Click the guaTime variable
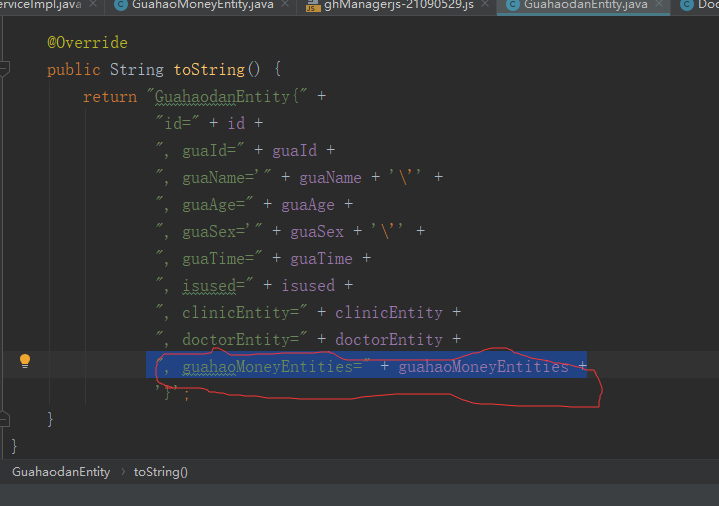The image size is (719, 506). tap(321, 259)
